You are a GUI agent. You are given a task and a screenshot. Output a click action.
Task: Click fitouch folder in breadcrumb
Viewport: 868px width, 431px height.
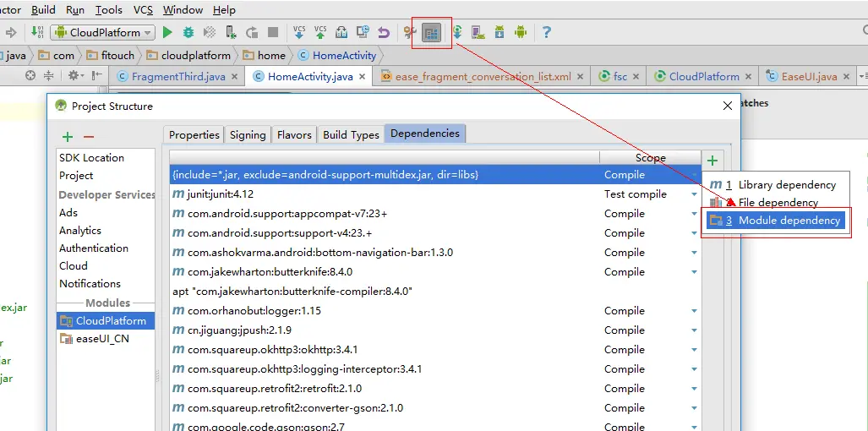click(x=111, y=55)
